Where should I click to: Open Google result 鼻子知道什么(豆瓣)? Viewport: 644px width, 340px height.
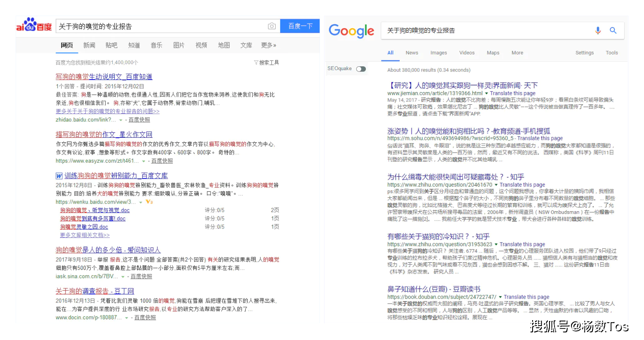pos(434,289)
